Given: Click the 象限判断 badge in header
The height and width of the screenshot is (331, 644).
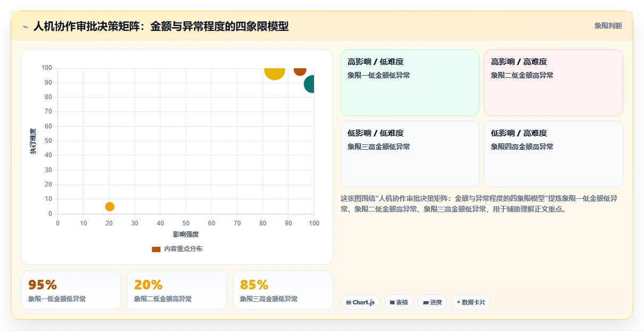Looking at the screenshot, I should (608, 26).
